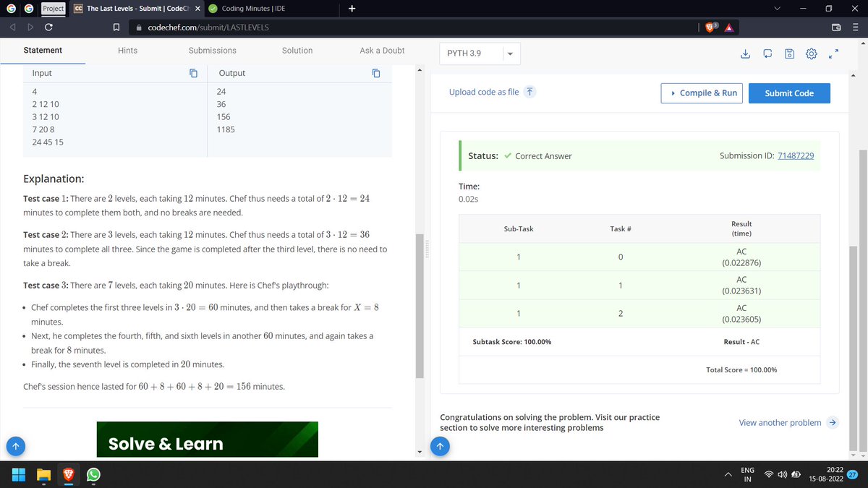Reload the page
Image resolution: width=868 pixels, height=488 pixels.
tap(48, 27)
